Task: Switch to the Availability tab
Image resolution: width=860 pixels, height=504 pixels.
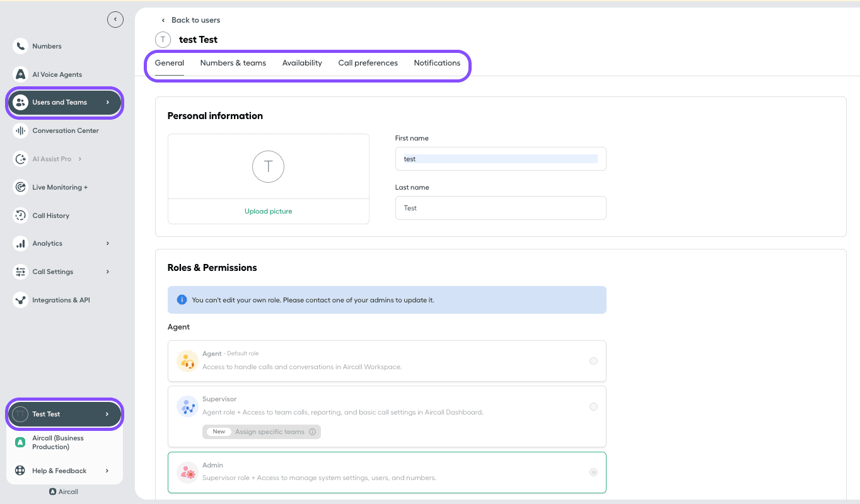Action: (302, 62)
